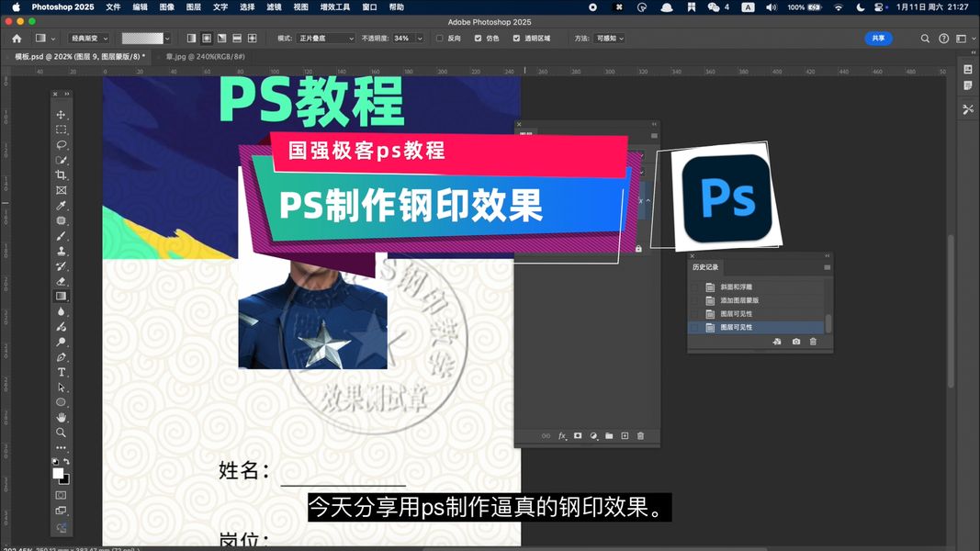Open the 历史记录 panel options menu
980x551 pixels.
tap(827, 267)
